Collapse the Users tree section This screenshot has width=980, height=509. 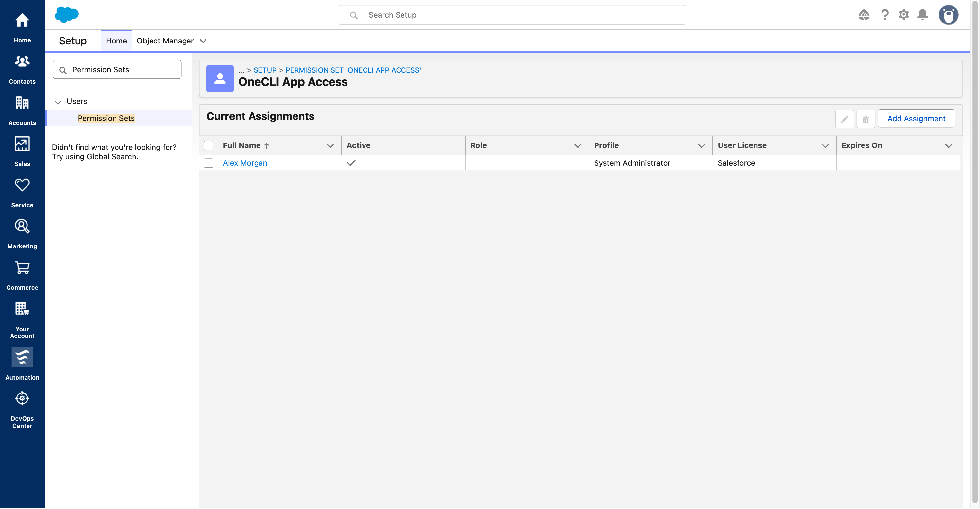58,102
